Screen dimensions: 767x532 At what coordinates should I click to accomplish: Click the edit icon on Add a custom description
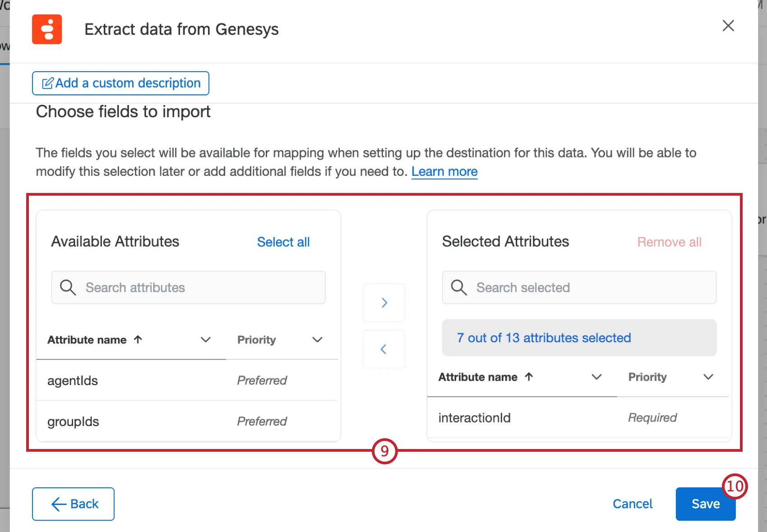coord(48,83)
